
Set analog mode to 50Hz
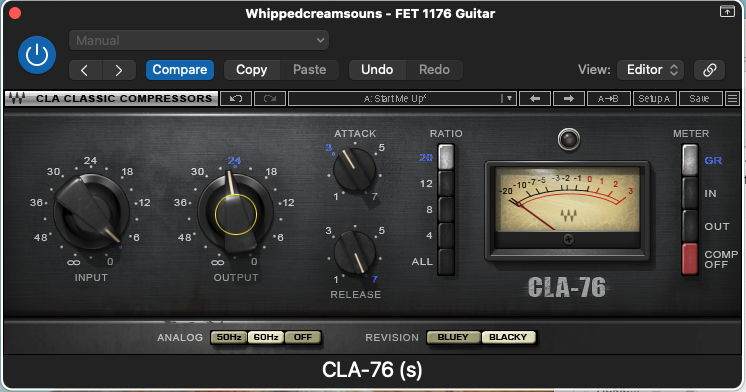229,337
